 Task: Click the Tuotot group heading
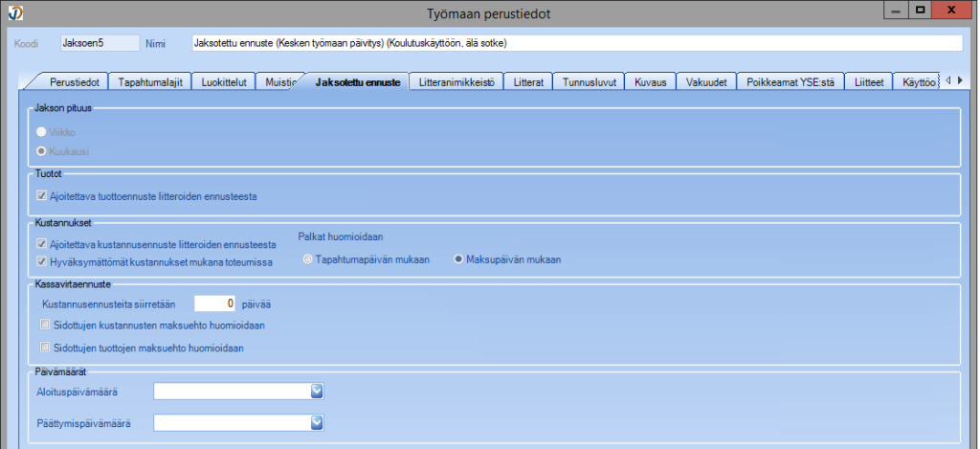48,173
